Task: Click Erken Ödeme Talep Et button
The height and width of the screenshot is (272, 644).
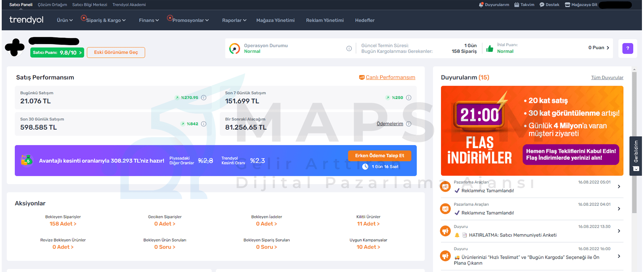Action: (380, 156)
